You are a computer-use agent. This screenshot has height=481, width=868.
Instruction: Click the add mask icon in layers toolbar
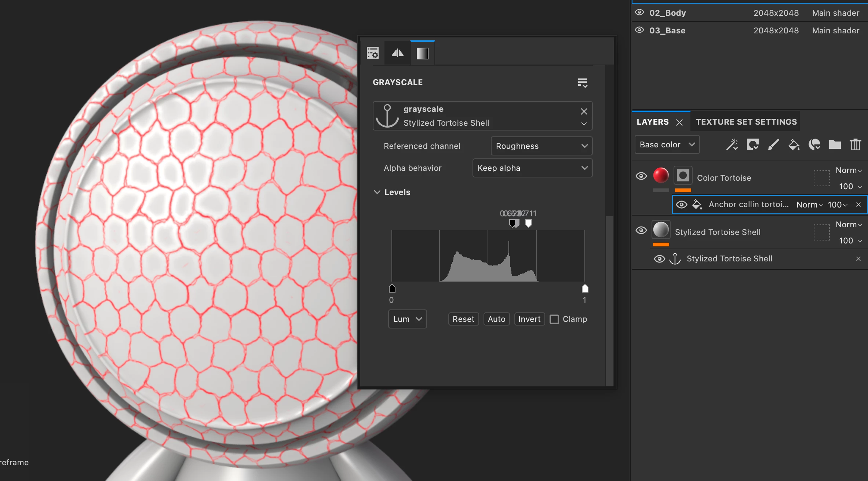752,144
